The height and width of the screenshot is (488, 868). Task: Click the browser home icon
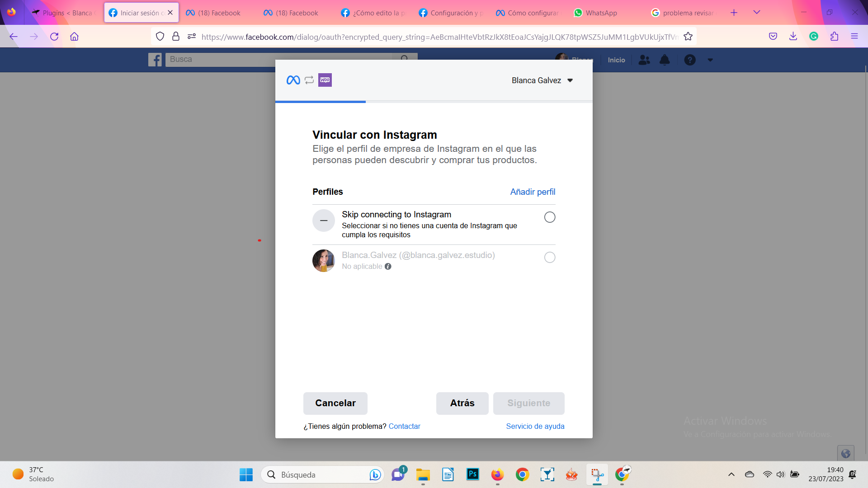click(x=75, y=37)
